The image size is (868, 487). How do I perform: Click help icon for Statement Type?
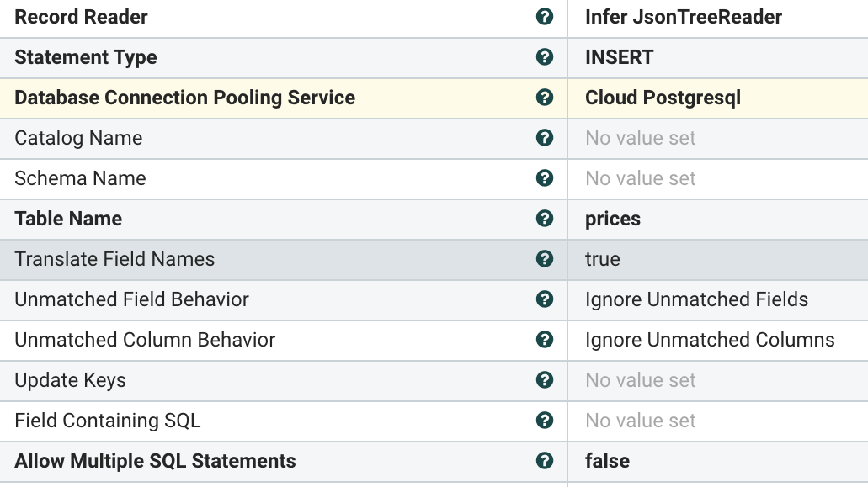[545, 57]
